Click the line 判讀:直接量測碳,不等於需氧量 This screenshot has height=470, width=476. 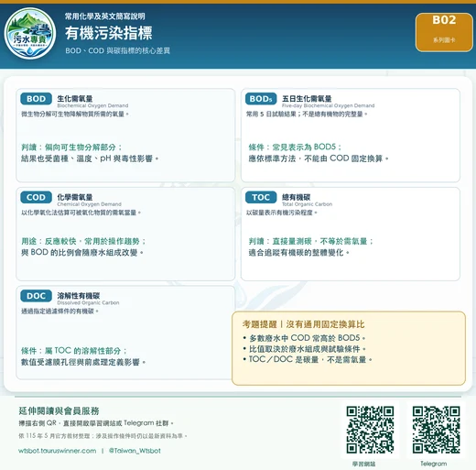[310, 241]
